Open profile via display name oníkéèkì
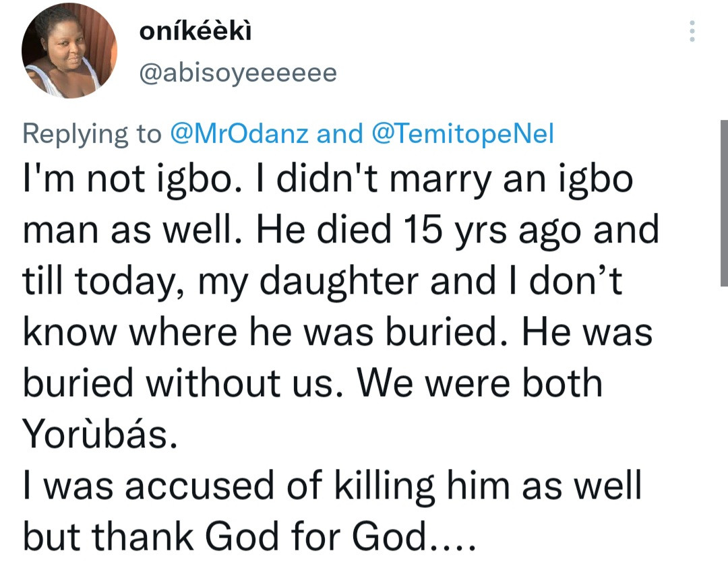728x568 pixels. point(195,31)
